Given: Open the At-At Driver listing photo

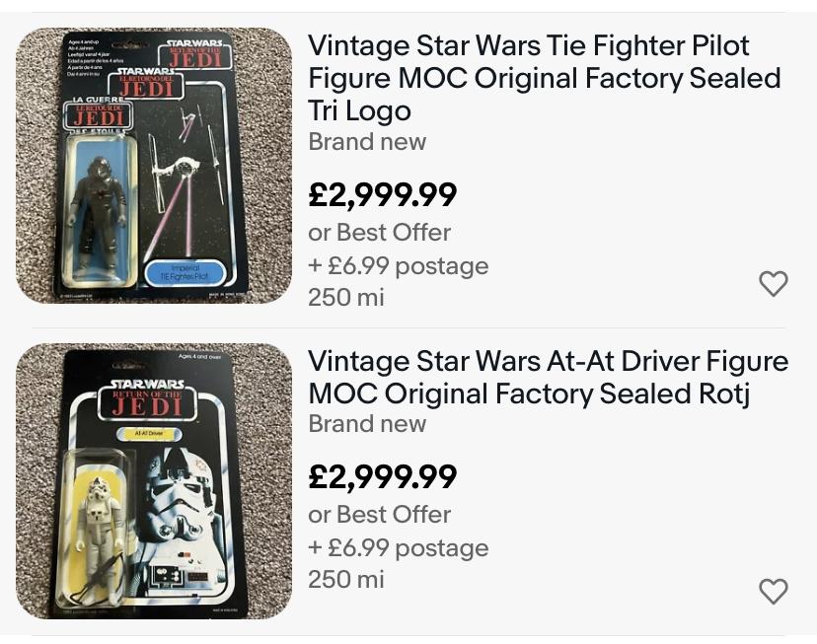Looking at the screenshot, I should coord(154,481).
